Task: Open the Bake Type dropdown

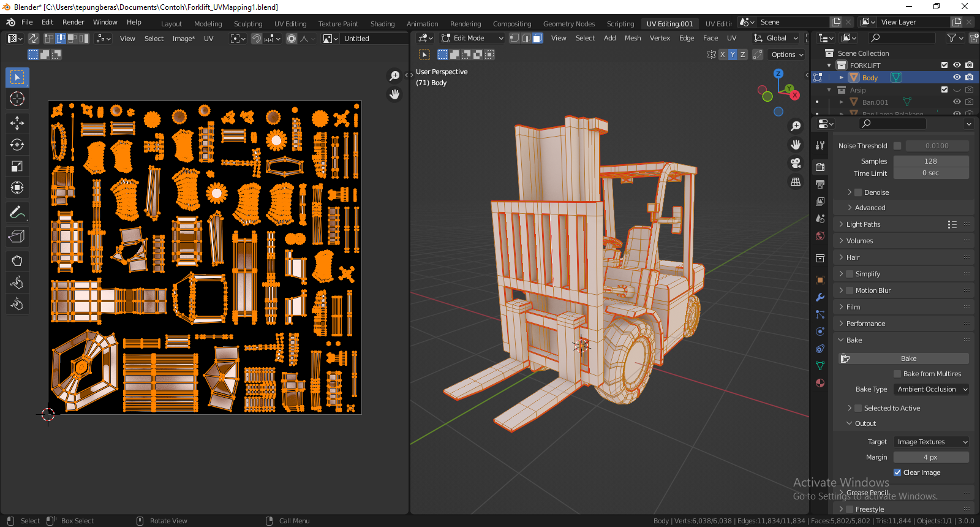Action: 932,389
